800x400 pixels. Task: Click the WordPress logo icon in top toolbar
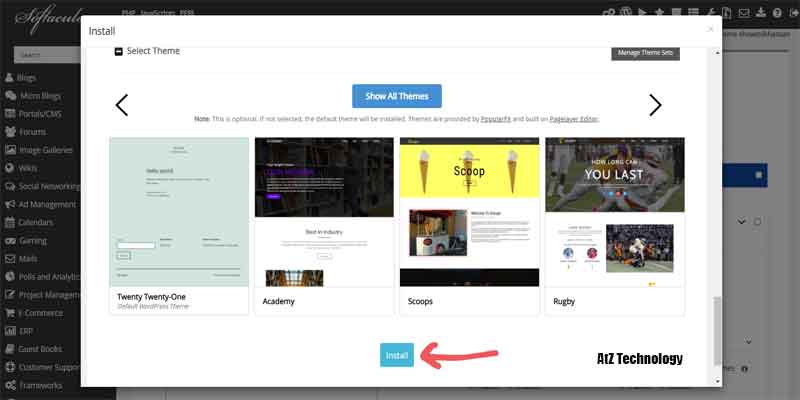pyautogui.click(x=626, y=12)
